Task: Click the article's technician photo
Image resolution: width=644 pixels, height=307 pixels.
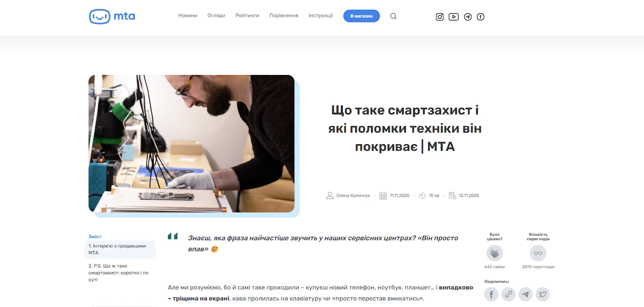Action: click(x=192, y=144)
